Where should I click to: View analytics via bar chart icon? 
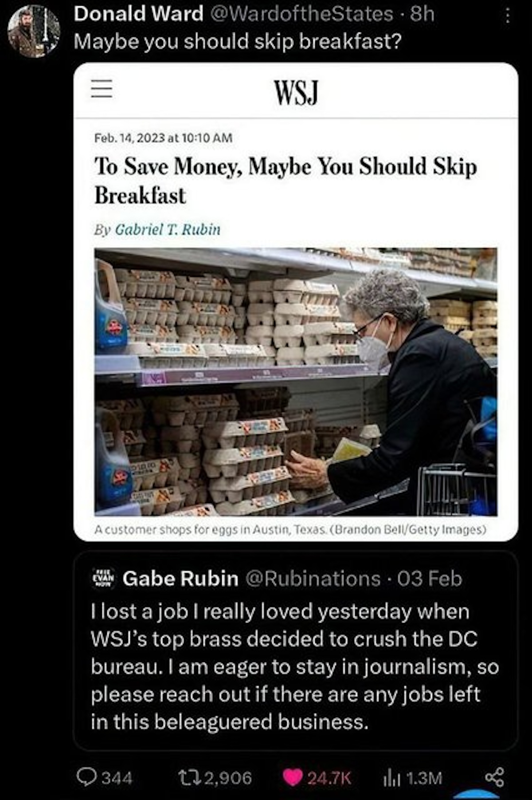tap(389, 777)
